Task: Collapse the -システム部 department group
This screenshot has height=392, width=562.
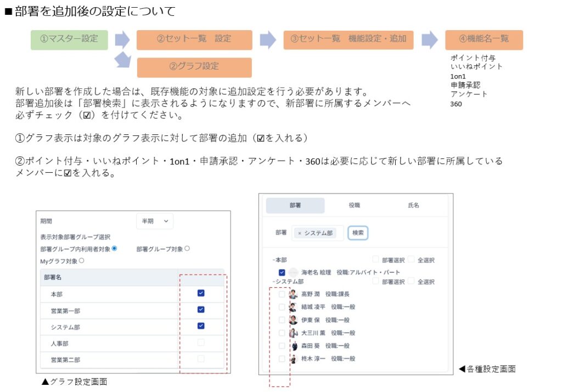Action: [x=283, y=282]
